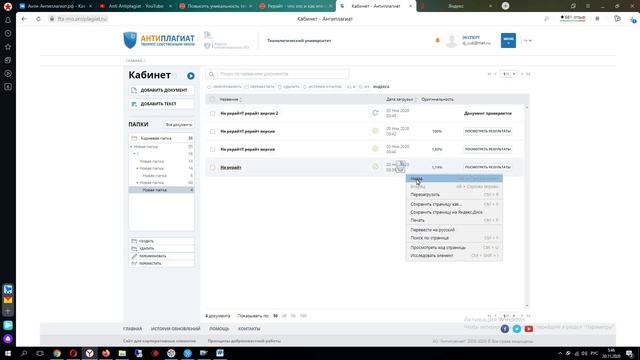The width and height of the screenshot is (640, 360).
Task: Click the status icon in the 100% originality row
Action: tap(375, 131)
